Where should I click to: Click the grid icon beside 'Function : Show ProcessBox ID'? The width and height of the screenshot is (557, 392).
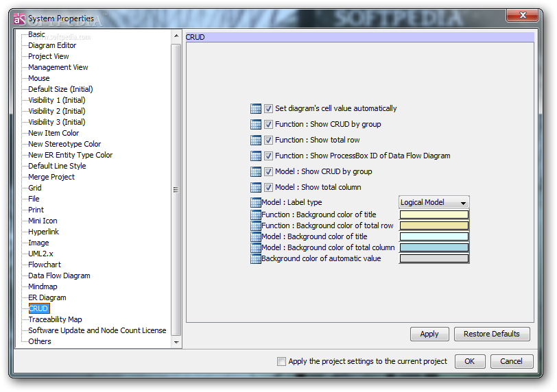click(x=255, y=156)
